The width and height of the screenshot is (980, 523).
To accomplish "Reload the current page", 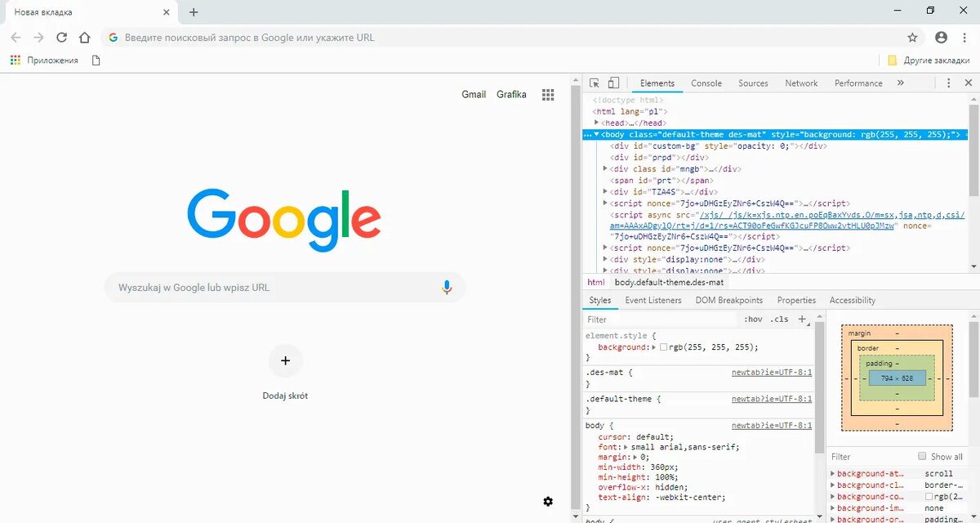I will 61,38.
